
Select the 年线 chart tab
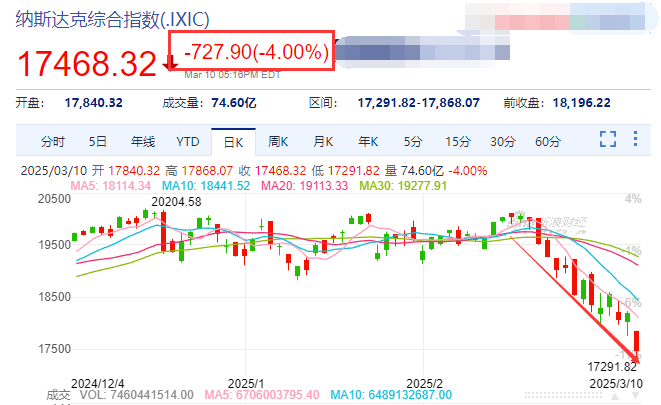tap(142, 142)
